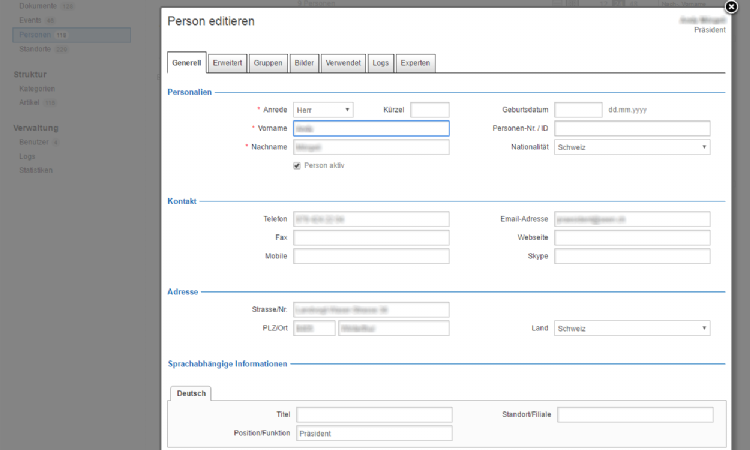Open the Gruppen tab
The width and height of the screenshot is (750, 450).
pyautogui.click(x=267, y=63)
